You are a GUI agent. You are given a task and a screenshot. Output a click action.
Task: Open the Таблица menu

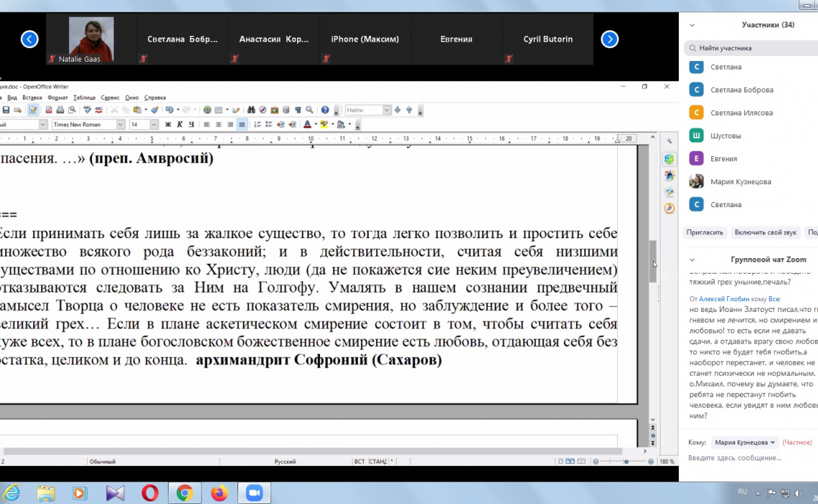tap(84, 98)
